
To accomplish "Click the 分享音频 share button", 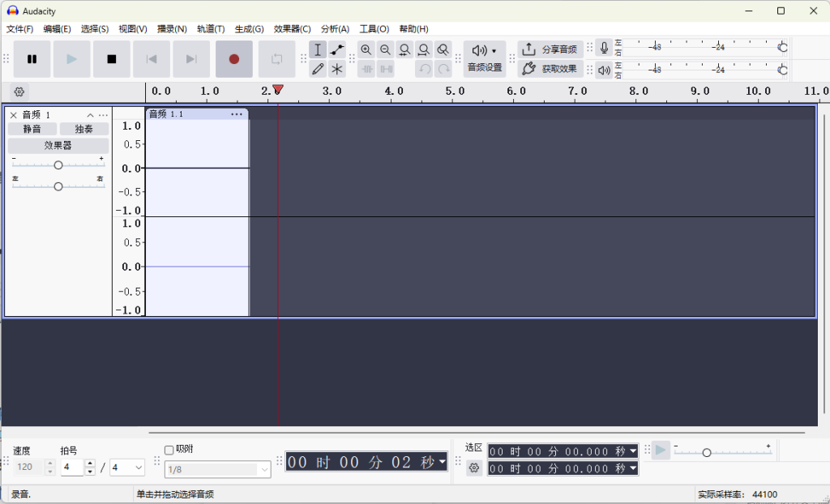I will pos(551,49).
